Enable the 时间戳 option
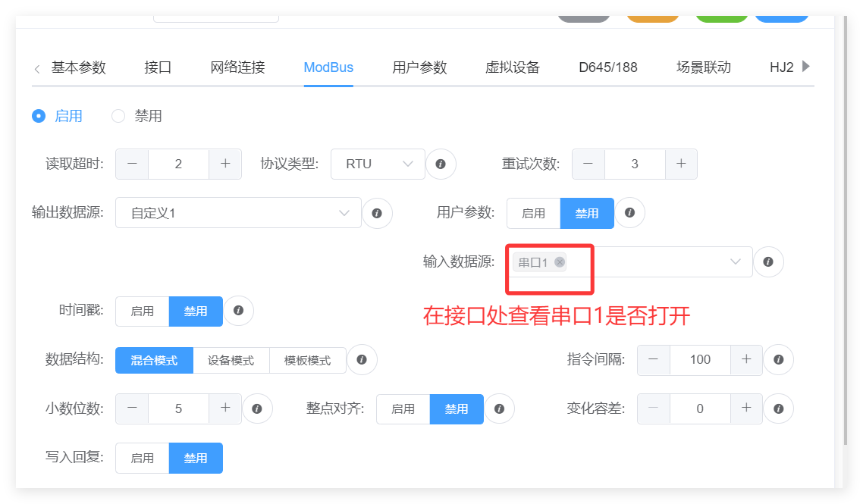Image resolution: width=863 pixels, height=504 pixels. (x=143, y=311)
